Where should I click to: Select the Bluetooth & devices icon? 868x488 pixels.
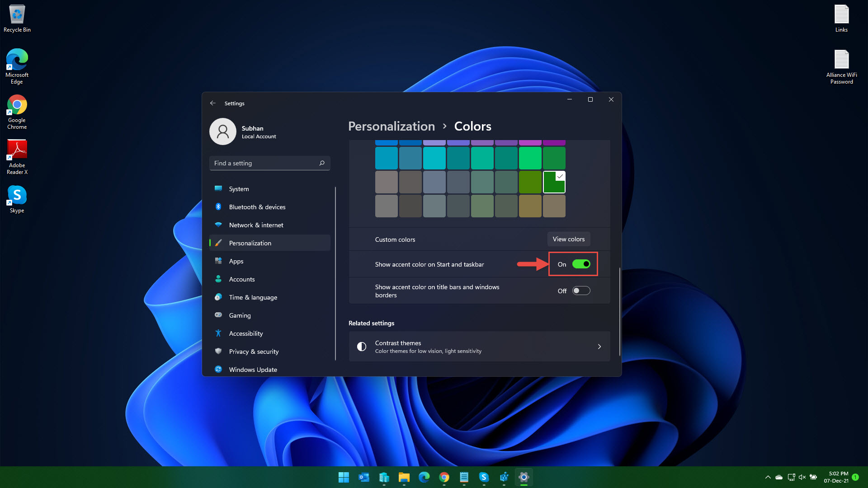tap(218, 207)
